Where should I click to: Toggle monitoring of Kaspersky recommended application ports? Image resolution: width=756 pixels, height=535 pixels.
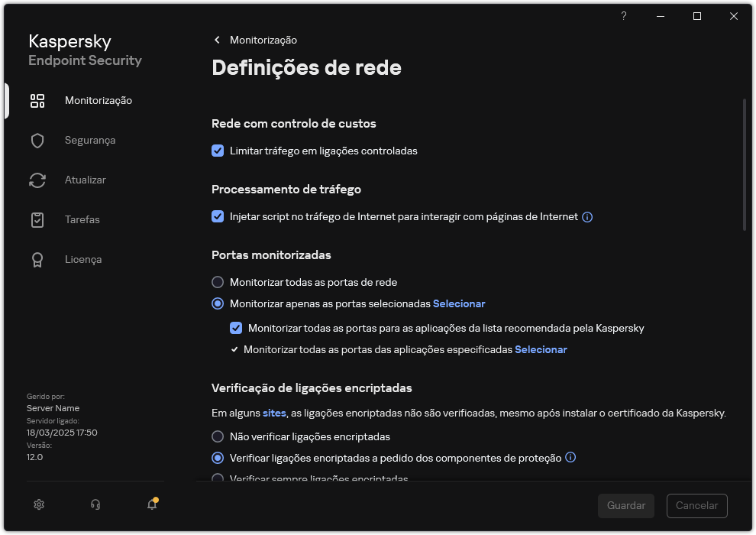point(236,328)
